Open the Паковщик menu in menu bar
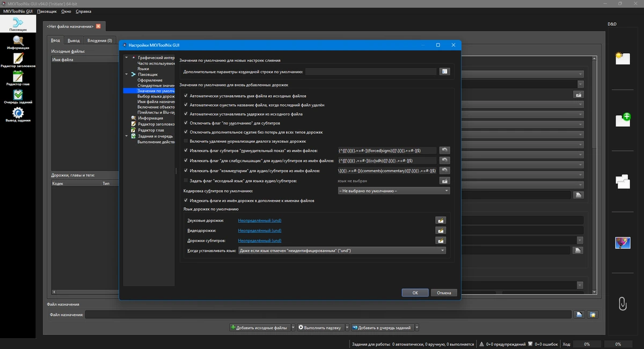Image resolution: width=644 pixels, height=349 pixels. (47, 11)
